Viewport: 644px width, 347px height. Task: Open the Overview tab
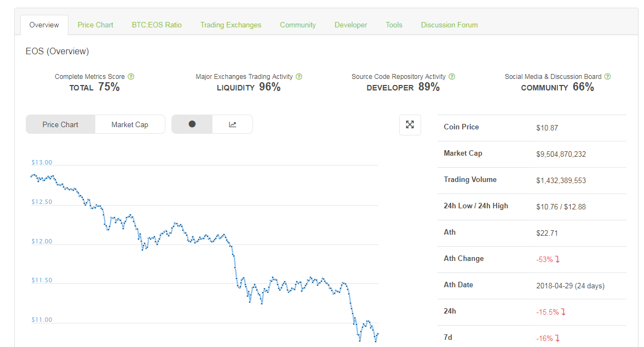[x=44, y=25]
